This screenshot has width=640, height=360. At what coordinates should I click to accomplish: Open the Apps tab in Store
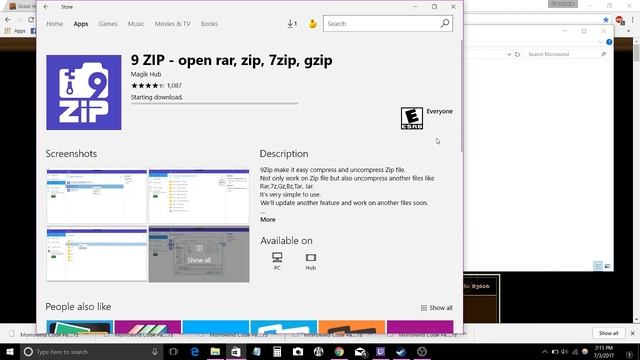(81, 24)
